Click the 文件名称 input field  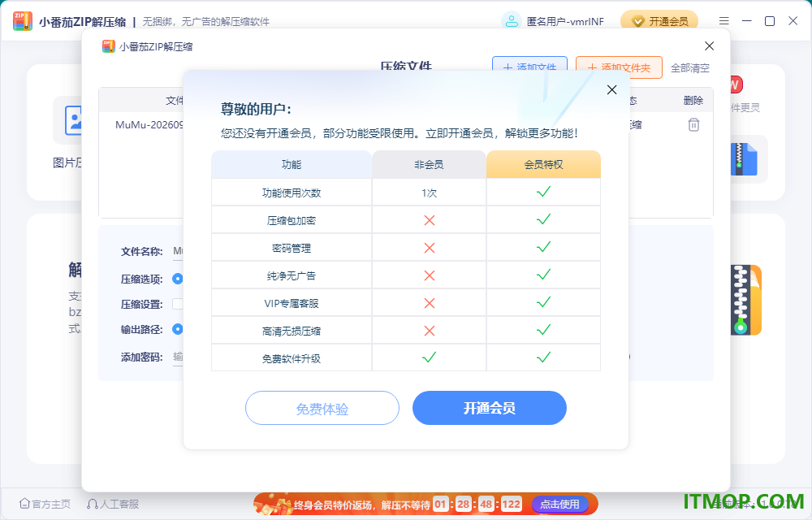coord(178,251)
